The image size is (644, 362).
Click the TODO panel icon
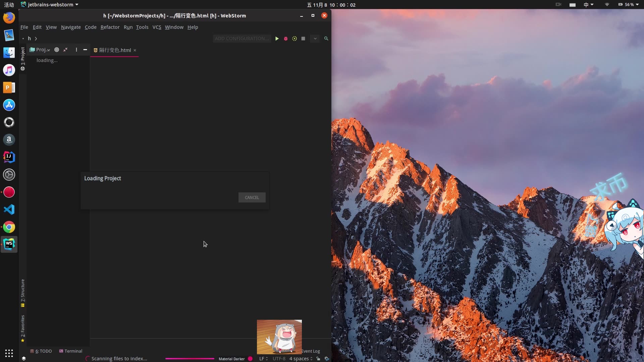click(x=41, y=351)
